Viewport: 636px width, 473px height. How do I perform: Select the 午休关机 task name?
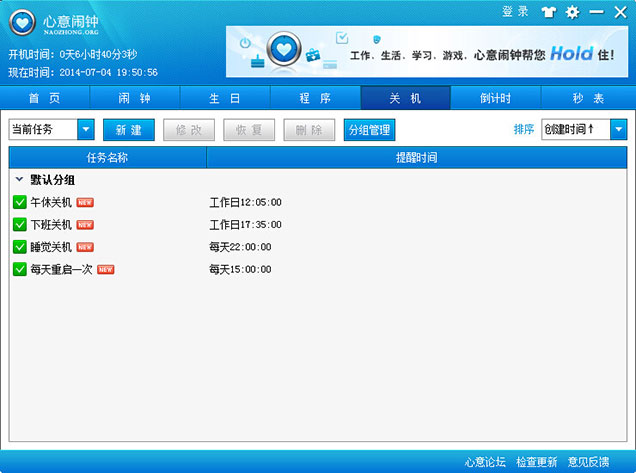[51, 202]
